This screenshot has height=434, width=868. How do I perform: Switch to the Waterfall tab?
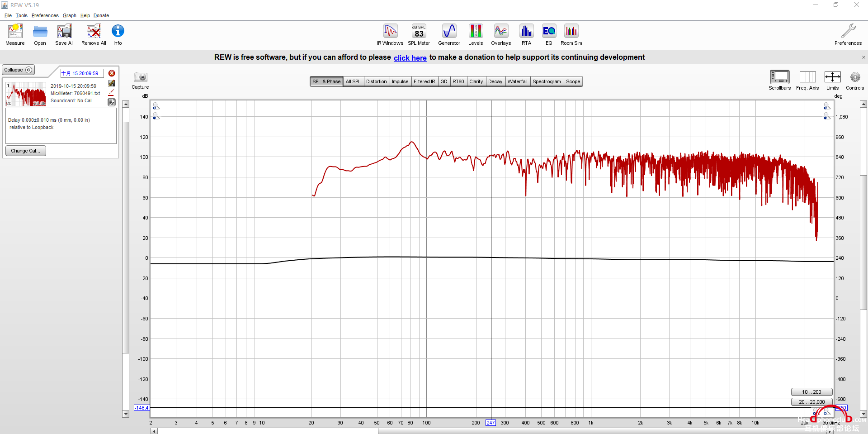point(517,81)
